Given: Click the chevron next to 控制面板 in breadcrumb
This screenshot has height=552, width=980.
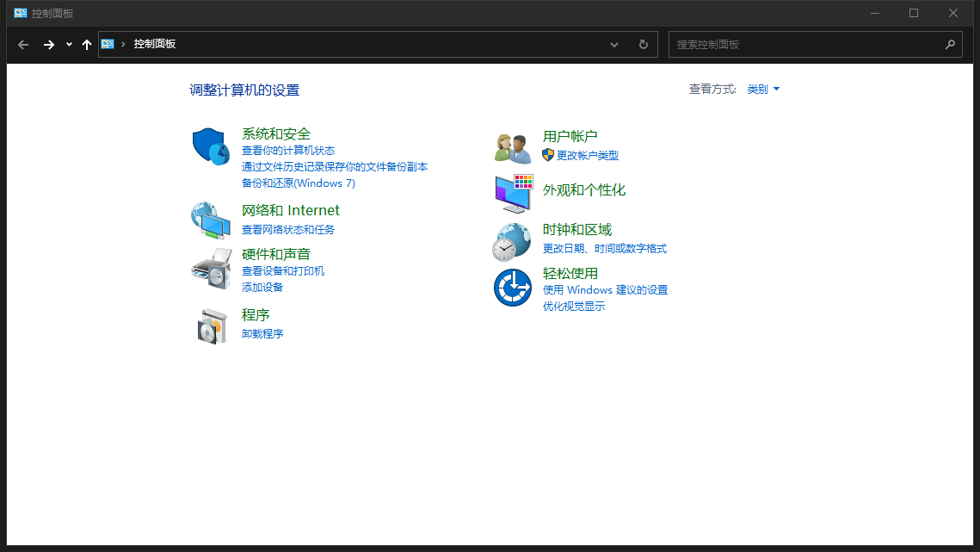Looking at the screenshot, I should pyautogui.click(x=122, y=44).
